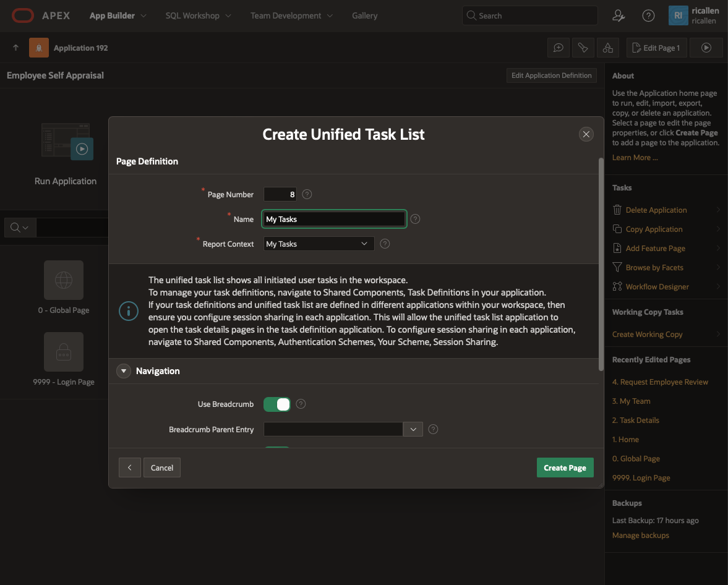Click the Cancel button in dialog
728x585 pixels.
[x=162, y=468]
